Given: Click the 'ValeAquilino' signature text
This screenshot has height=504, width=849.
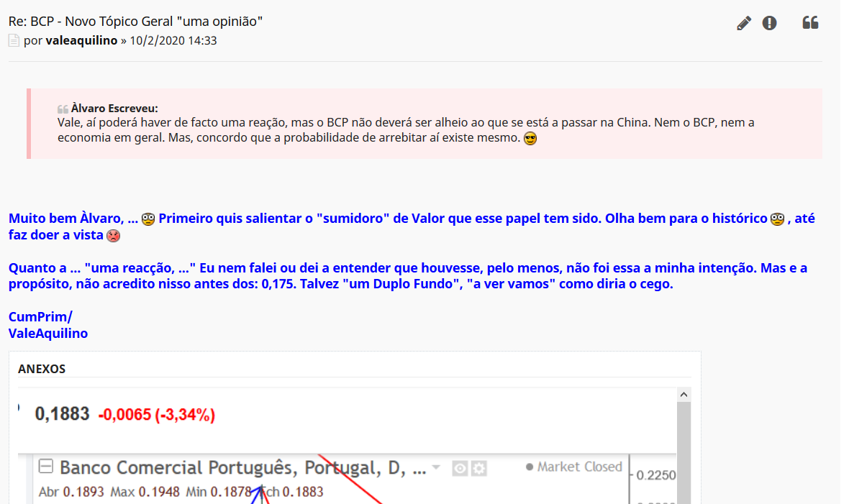Looking at the screenshot, I should pyautogui.click(x=48, y=334).
